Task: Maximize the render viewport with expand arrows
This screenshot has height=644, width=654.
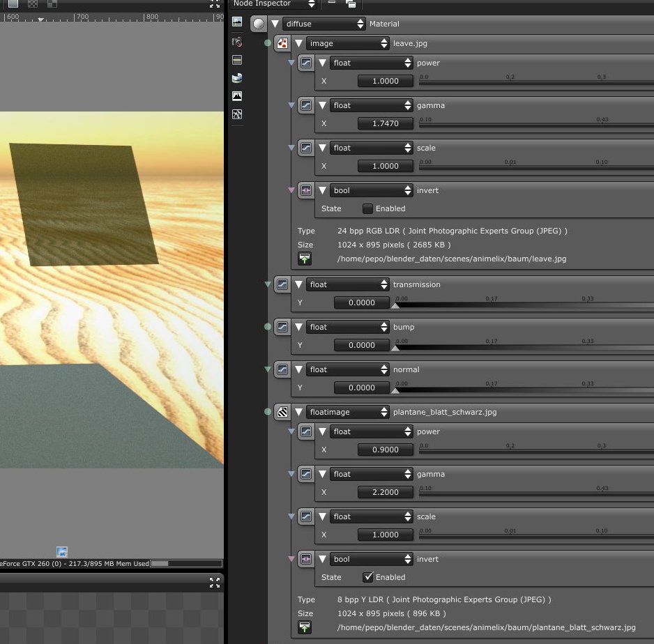Action: pos(214,5)
